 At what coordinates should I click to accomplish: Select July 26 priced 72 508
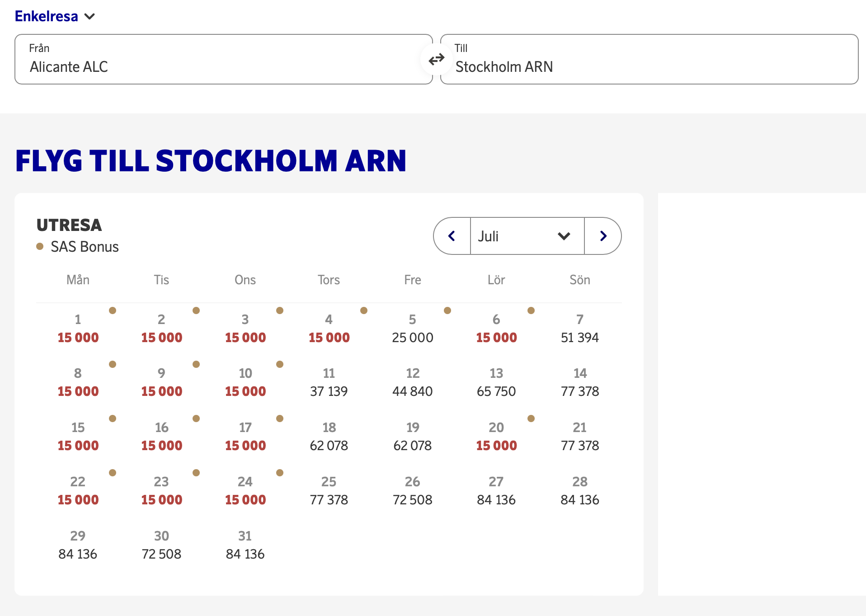(412, 491)
